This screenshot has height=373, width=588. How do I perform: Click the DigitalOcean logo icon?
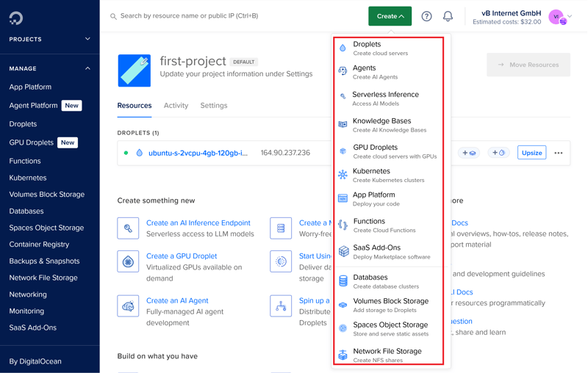pyautogui.click(x=16, y=17)
